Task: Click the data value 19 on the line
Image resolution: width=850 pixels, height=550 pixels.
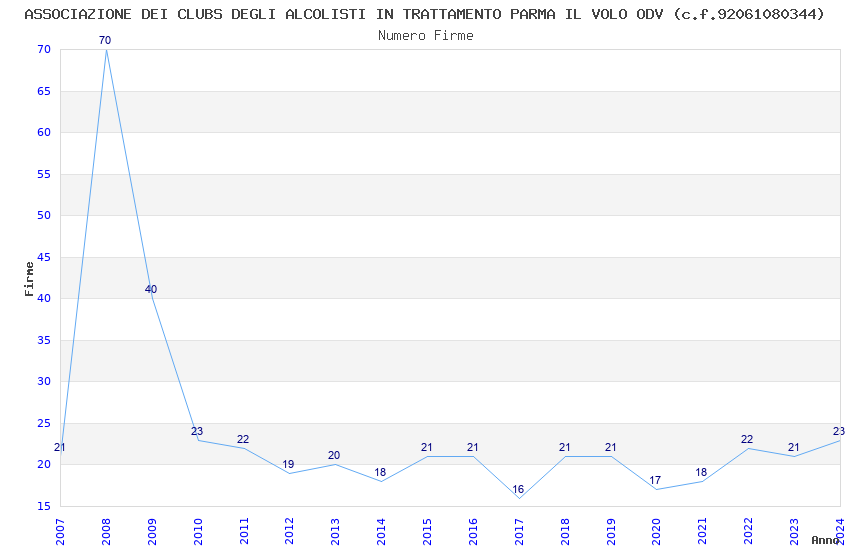Action: [288, 464]
